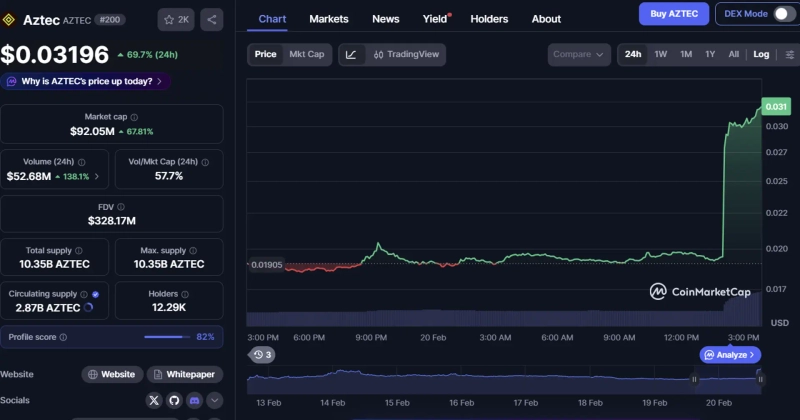This screenshot has height=420, width=800.
Task: Open the GitHub social link
Action: point(174,400)
